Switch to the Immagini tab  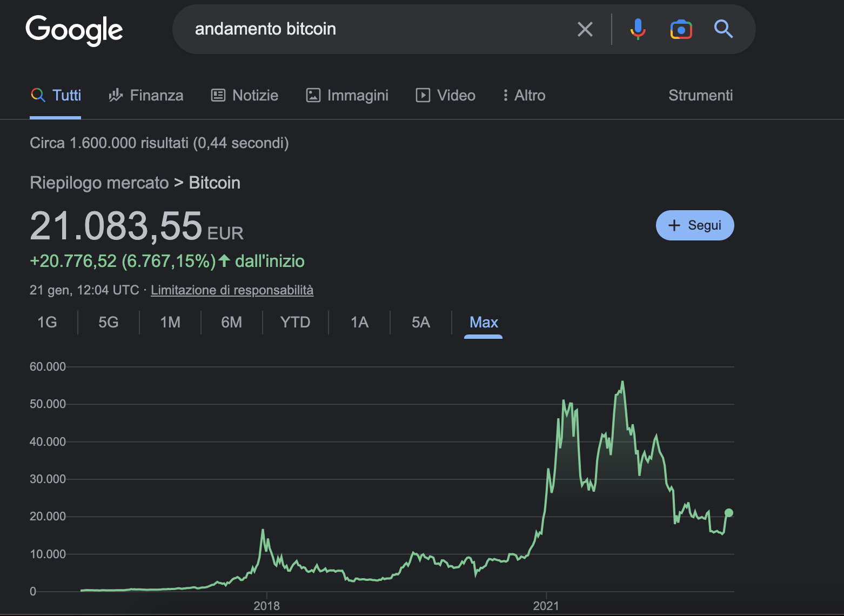click(347, 96)
